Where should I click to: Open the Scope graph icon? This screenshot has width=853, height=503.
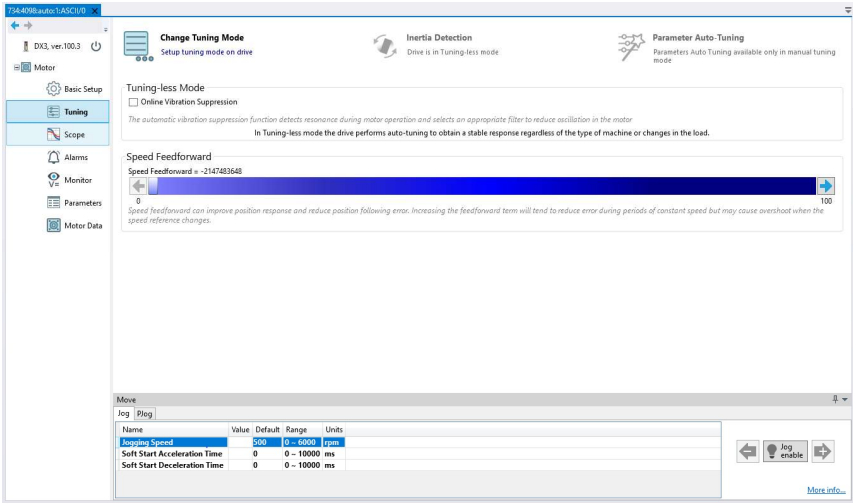coord(53,134)
